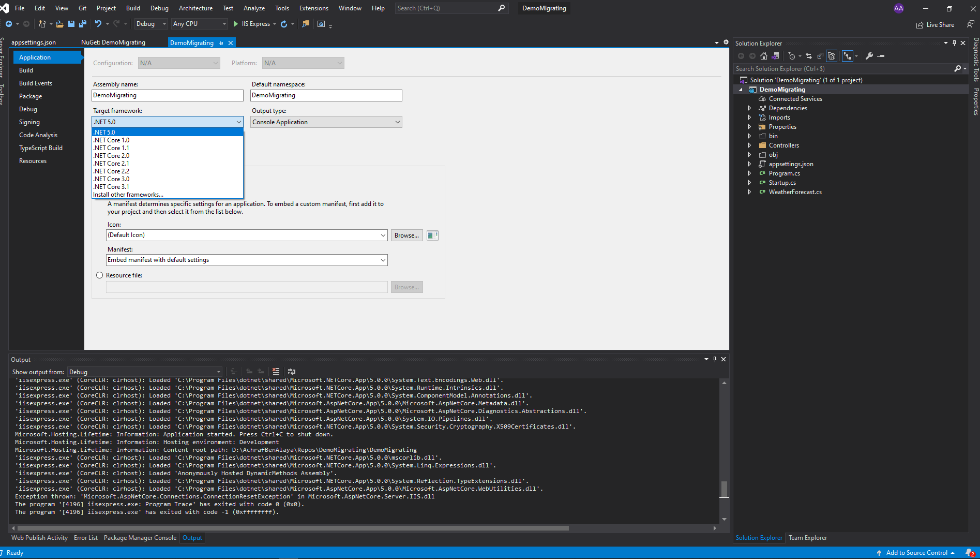Click the Live Share button
This screenshot has height=559, width=980.
pyautogui.click(x=936, y=25)
